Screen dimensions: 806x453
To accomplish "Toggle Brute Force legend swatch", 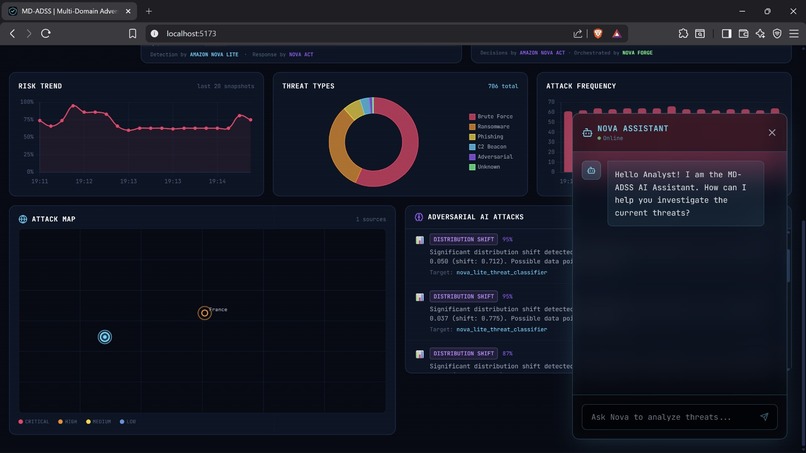I will coord(472,117).
